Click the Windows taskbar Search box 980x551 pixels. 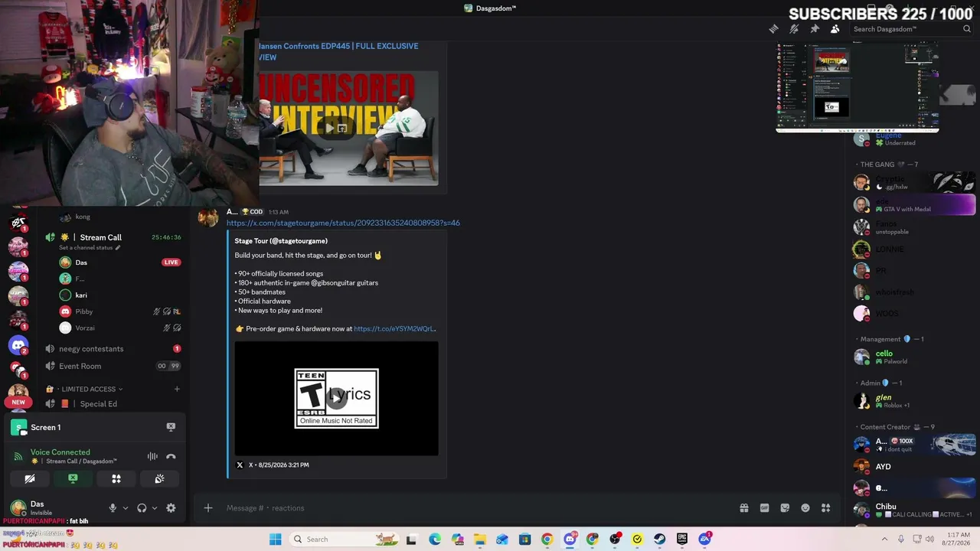point(345,540)
